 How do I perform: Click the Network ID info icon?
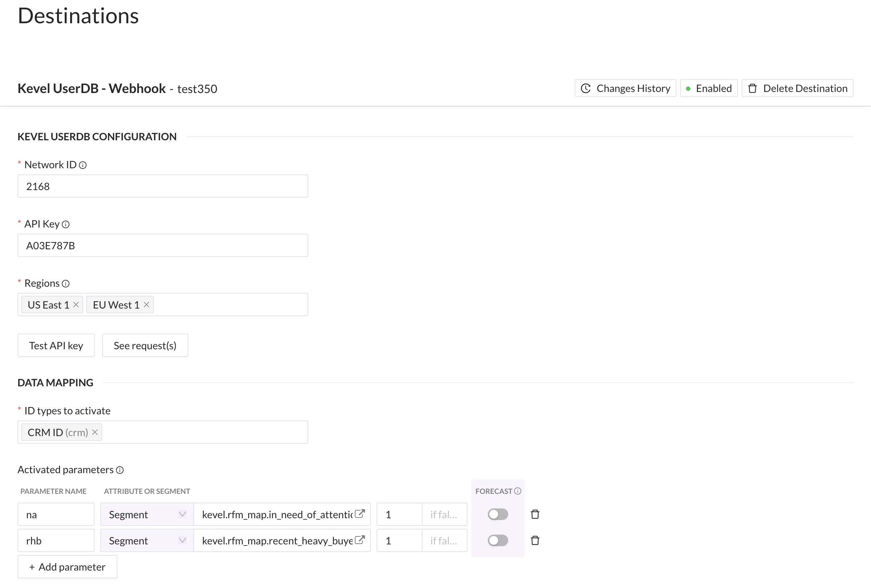tap(82, 165)
